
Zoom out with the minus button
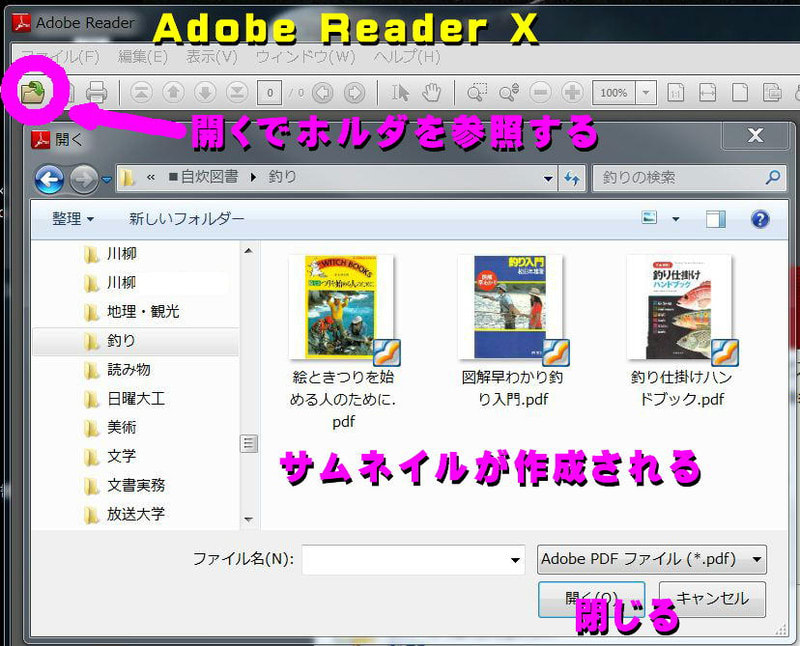tap(540, 92)
